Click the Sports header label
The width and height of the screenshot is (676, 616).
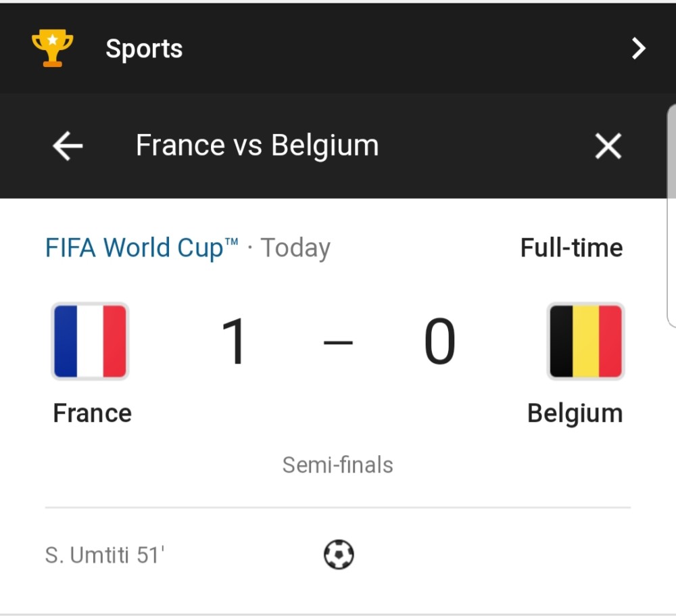[144, 49]
